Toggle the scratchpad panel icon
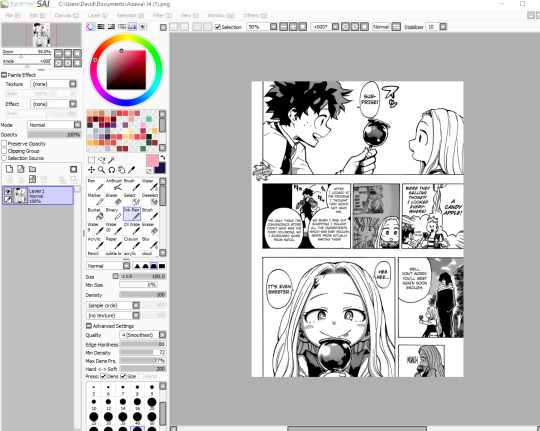Viewport: 540px width, 431px height. [143, 27]
